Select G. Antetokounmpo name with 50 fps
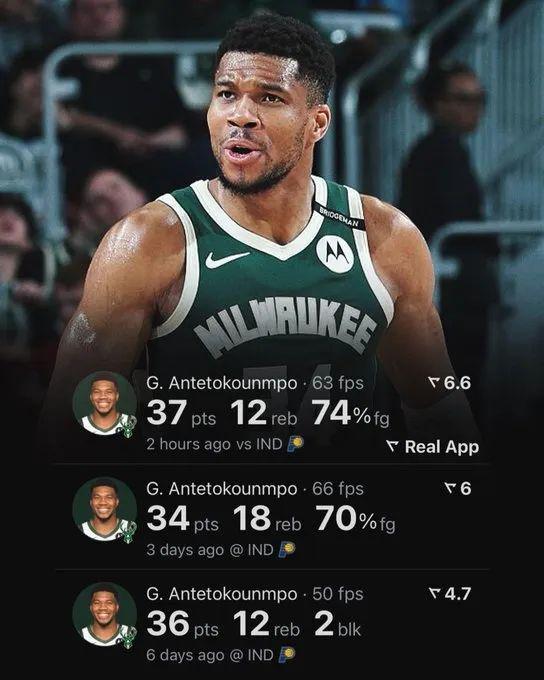The height and width of the screenshot is (680, 544). tap(222, 594)
